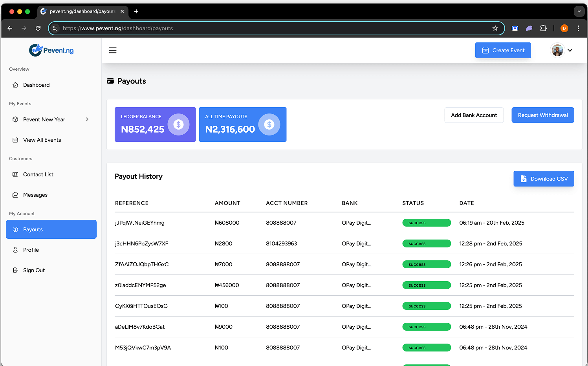Click the Contact List contacts icon
The image size is (588, 366).
click(x=15, y=174)
